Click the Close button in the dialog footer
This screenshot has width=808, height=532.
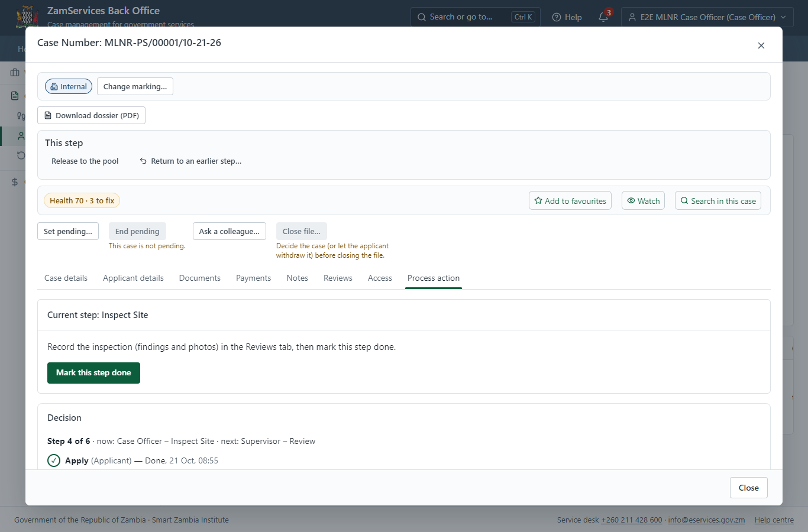[x=749, y=488]
